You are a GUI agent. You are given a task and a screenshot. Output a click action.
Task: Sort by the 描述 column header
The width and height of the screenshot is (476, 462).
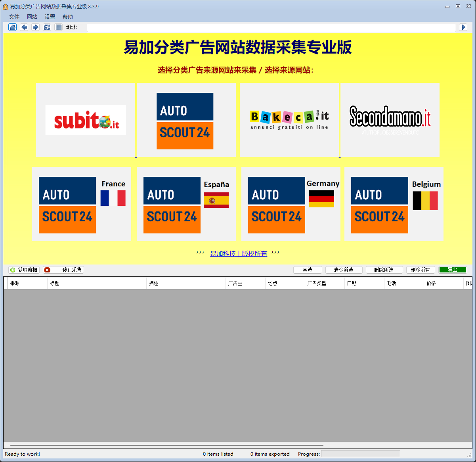(186, 283)
